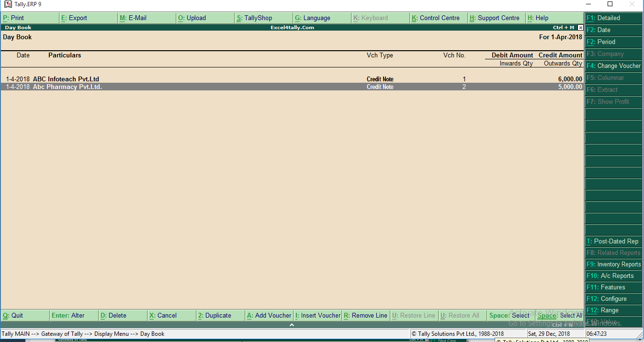Click the Tally MAIN breadcrumb path
Screen dimensions: 644x342
coord(83,334)
